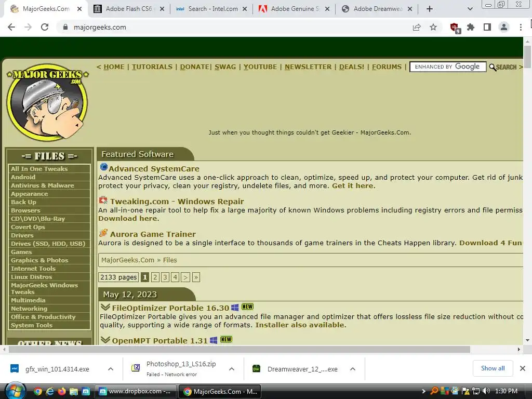532x399 pixels.
Task: Open the NEWSLETTER navigation link
Action: 308,67
